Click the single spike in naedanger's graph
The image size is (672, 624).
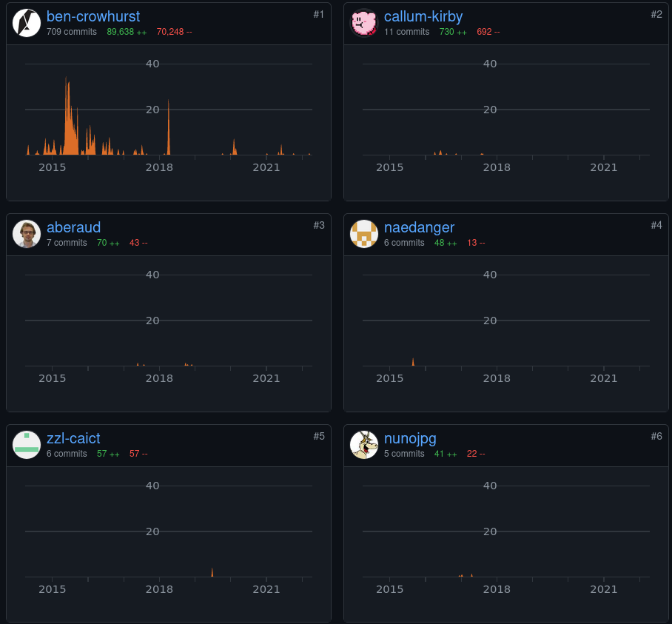(413, 362)
